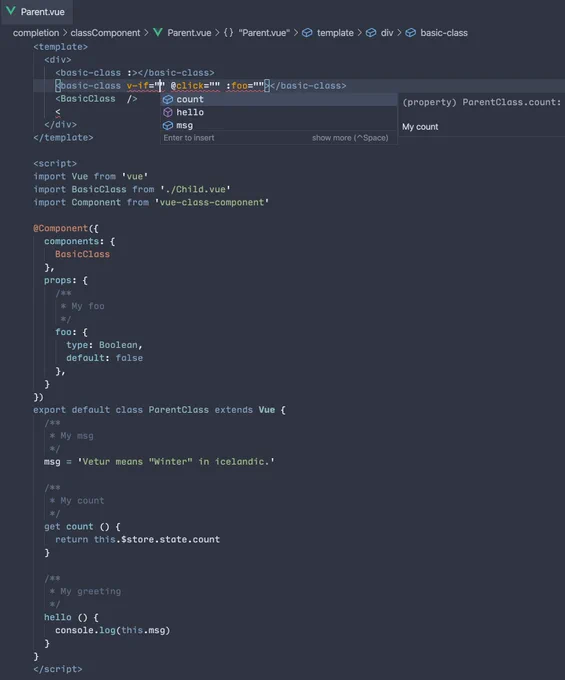
Task: Click 'show more (^Space)' in suggestion footer
Action: pos(350,138)
